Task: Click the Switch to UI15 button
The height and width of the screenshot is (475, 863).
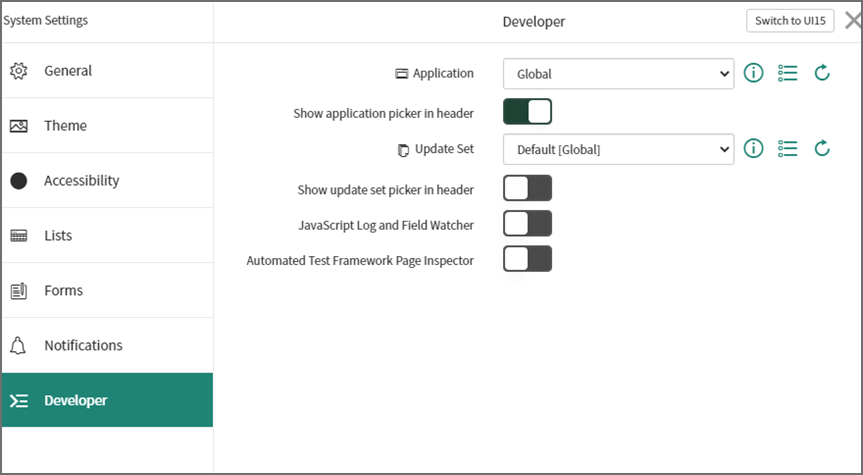Action: pyautogui.click(x=790, y=21)
